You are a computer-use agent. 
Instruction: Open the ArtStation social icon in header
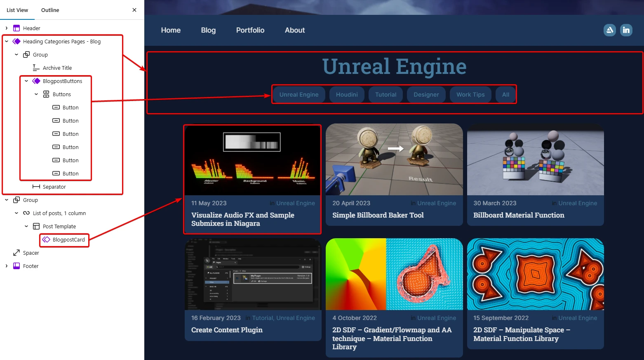610,30
